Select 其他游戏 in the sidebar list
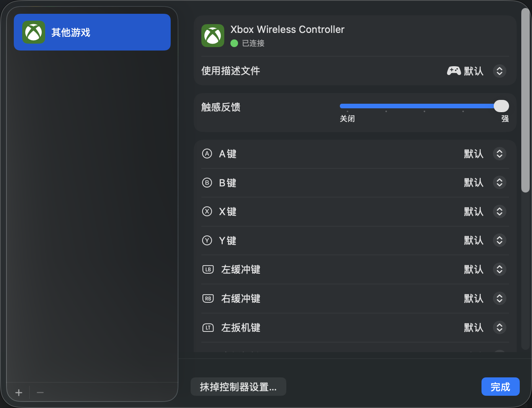The width and height of the screenshot is (532, 408). pos(92,32)
